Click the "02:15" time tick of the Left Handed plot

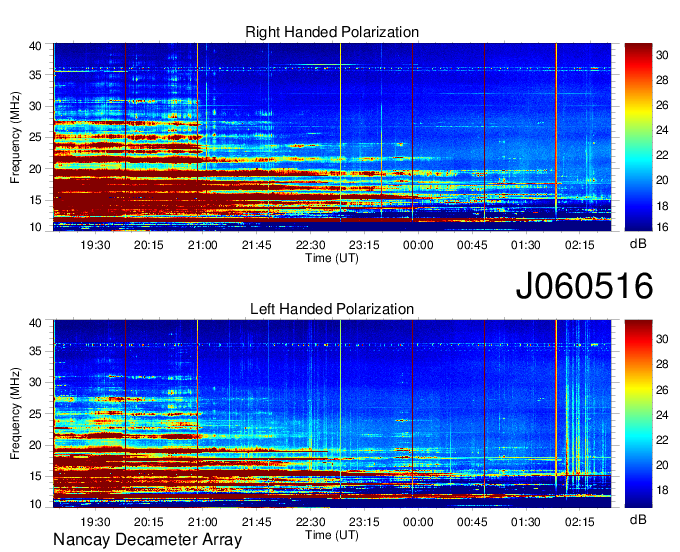pos(579,522)
